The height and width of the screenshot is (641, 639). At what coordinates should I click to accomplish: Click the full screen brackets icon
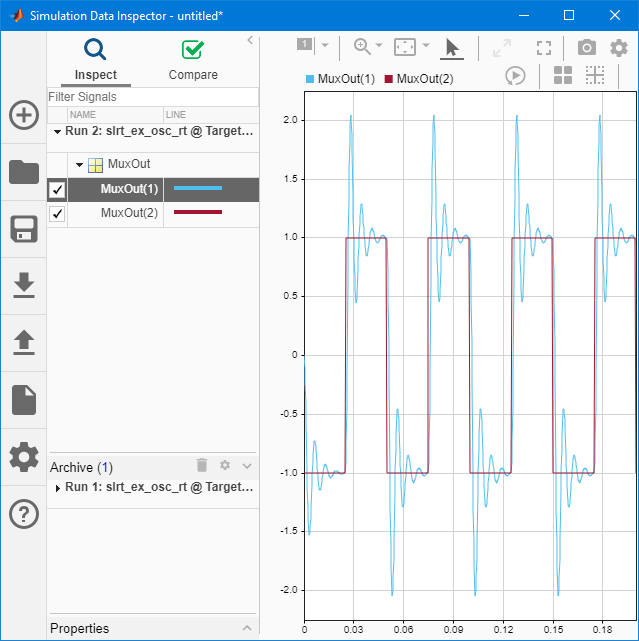544,48
